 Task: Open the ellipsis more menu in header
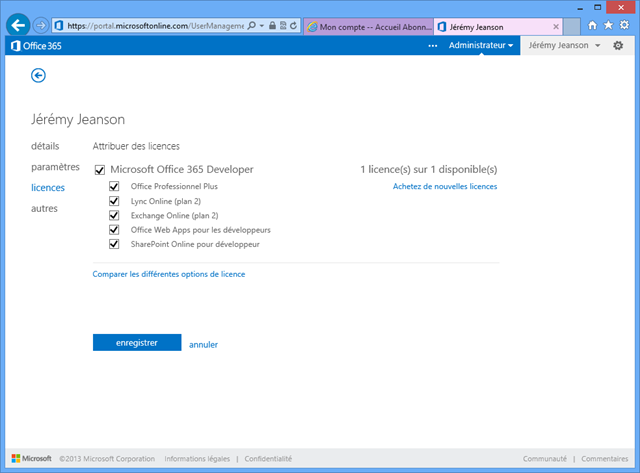433,46
